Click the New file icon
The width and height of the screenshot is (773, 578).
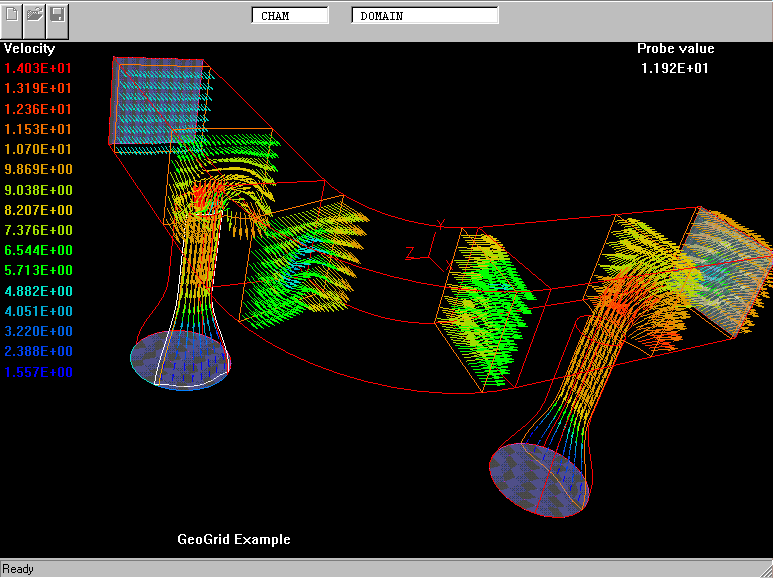(13, 15)
